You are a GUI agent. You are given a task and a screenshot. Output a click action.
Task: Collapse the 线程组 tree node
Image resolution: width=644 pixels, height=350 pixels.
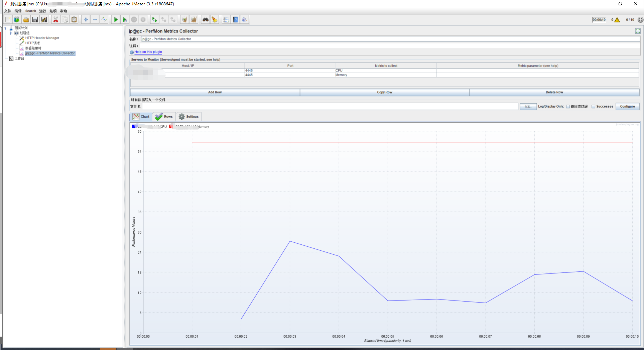click(x=11, y=33)
